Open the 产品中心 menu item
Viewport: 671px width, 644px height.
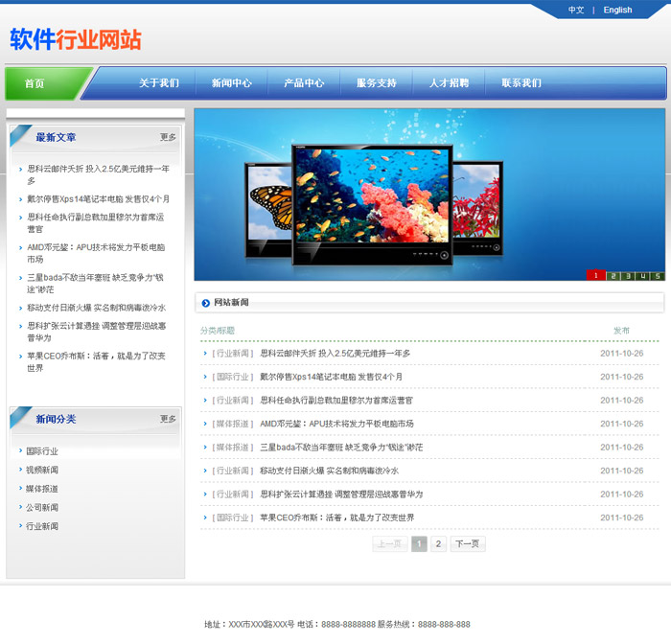click(x=304, y=83)
